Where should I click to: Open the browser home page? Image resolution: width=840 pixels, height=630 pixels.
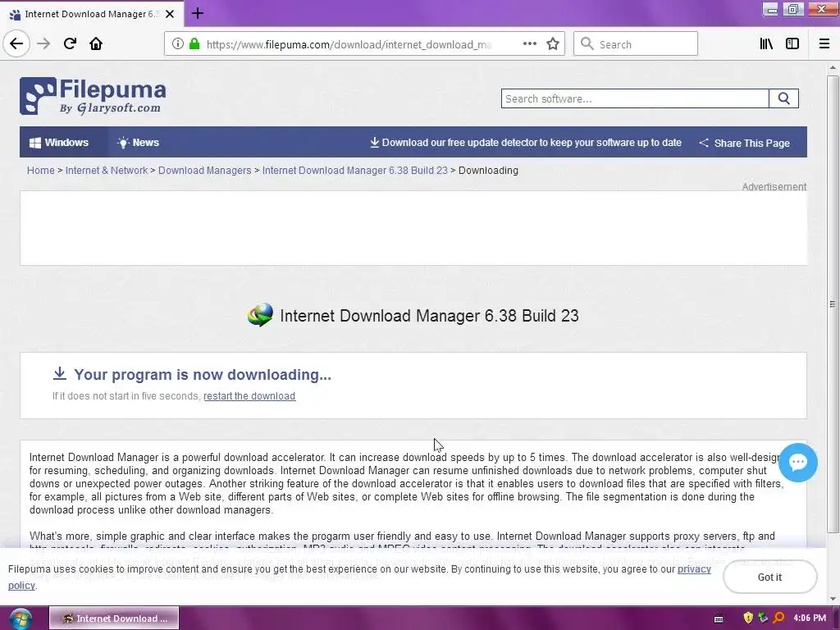pos(96,43)
